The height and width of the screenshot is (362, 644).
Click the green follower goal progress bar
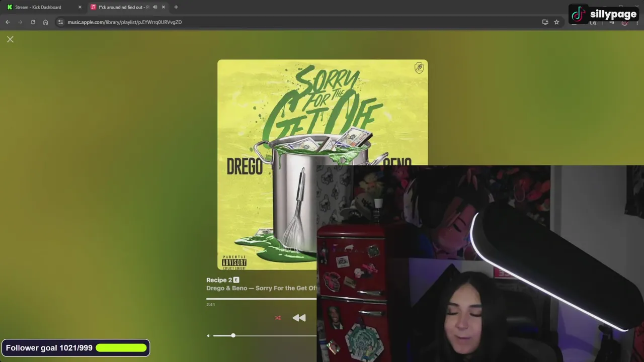121,348
